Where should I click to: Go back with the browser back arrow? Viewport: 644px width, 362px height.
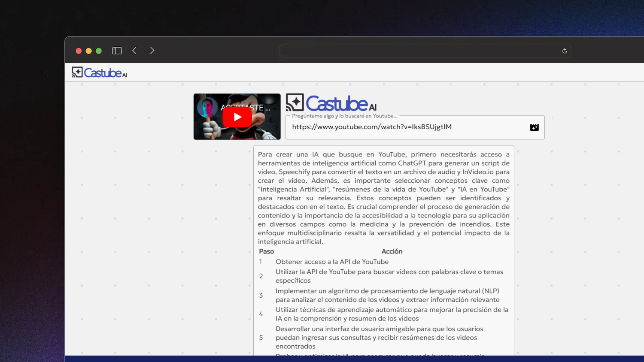pyautogui.click(x=134, y=51)
